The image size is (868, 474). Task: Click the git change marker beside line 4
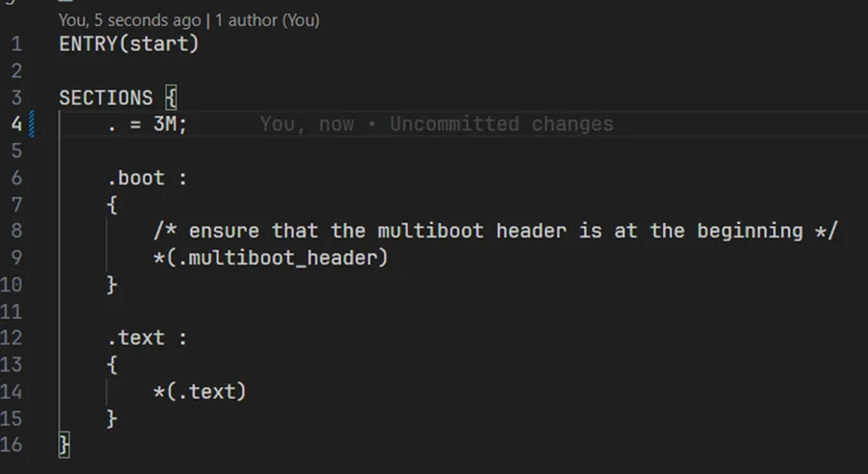coord(32,124)
